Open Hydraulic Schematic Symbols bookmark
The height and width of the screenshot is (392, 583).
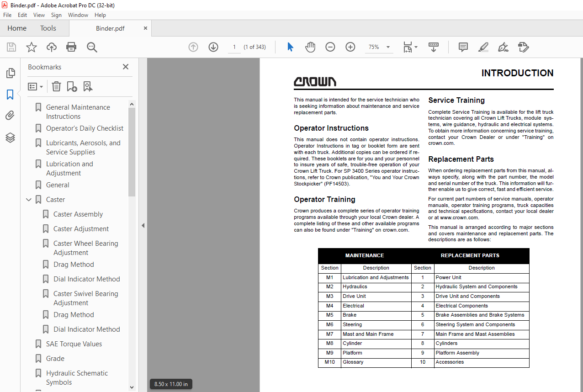[x=77, y=378]
